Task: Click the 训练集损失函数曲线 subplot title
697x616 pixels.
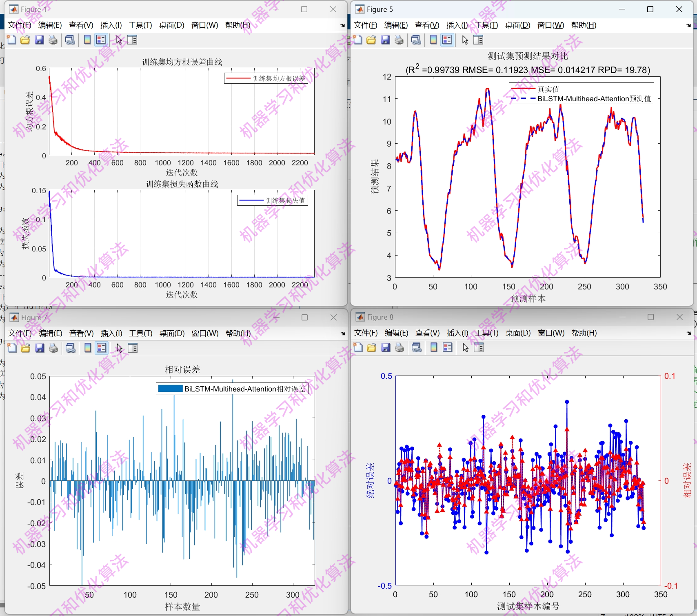Action: tap(182, 184)
